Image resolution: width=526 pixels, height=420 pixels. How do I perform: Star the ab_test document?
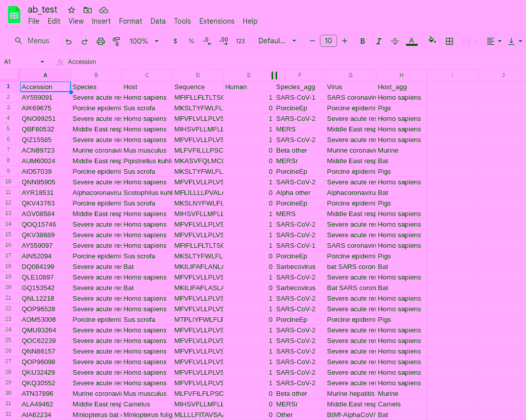[x=72, y=10]
